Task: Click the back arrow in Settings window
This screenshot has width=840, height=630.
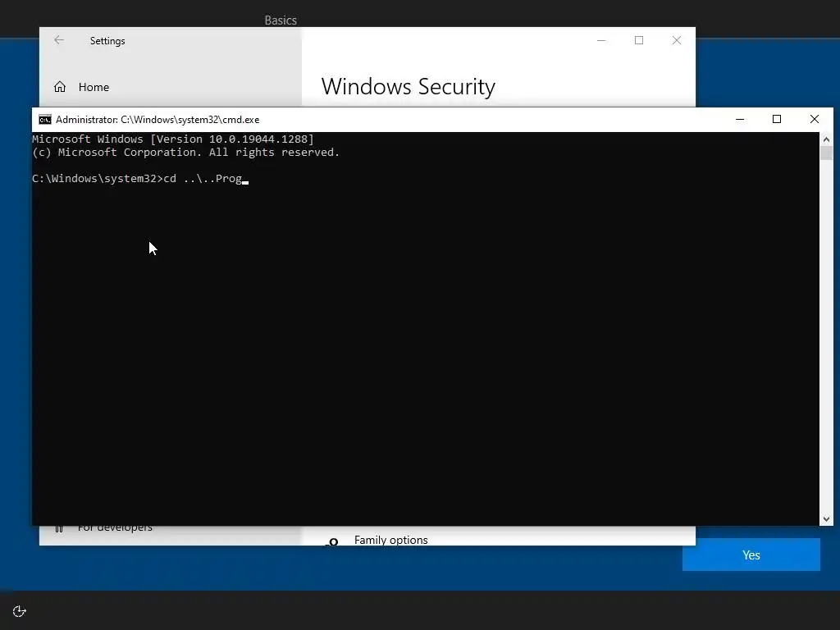Action: pos(59,40)
